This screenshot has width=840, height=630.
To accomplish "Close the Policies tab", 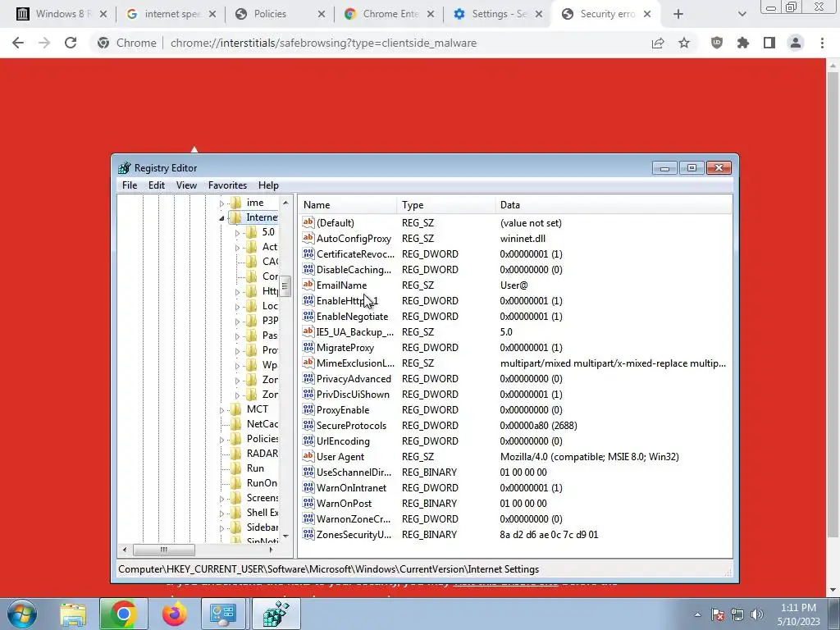I will click(322, 14).
